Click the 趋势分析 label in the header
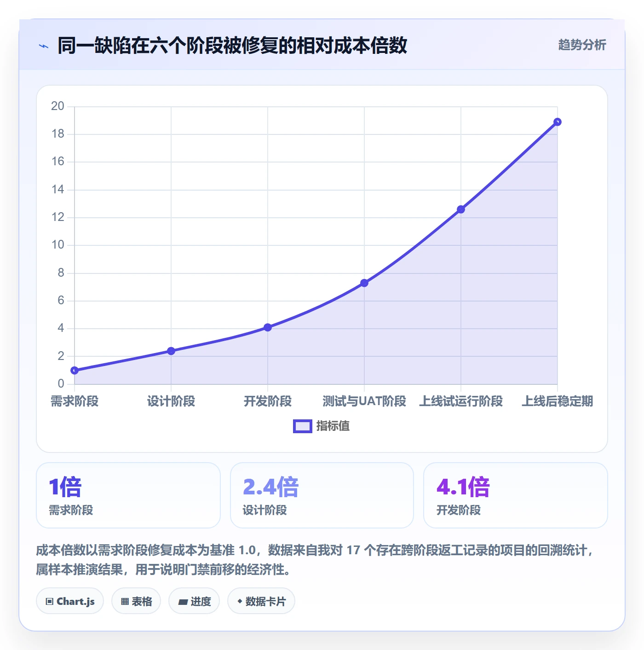 click(x=582, y=45)
